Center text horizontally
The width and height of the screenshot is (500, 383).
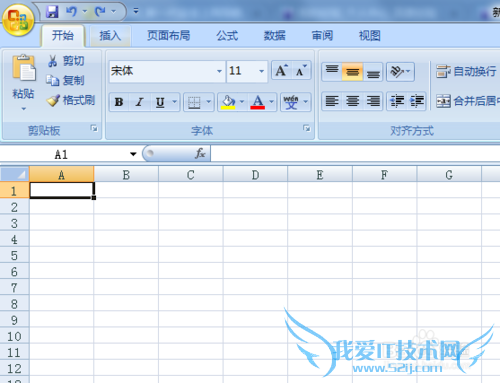(352, 101)
